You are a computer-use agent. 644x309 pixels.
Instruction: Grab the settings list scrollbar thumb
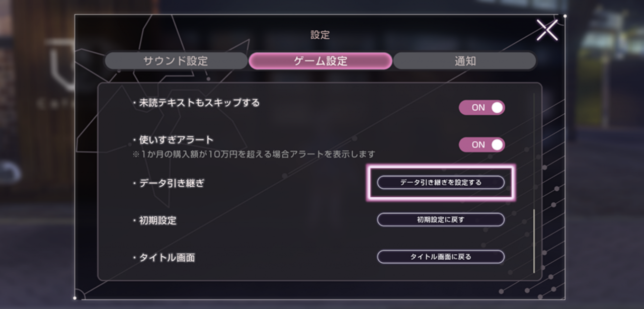(x=534, y=241)
